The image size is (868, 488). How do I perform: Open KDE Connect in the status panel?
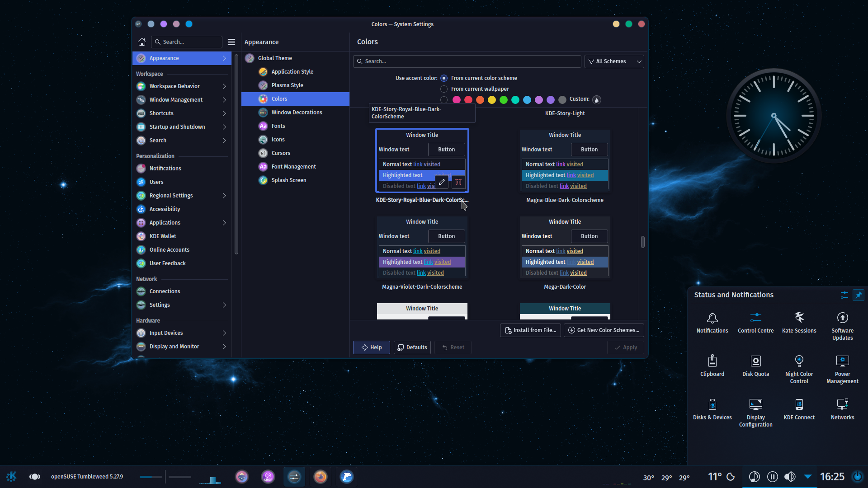799,409
